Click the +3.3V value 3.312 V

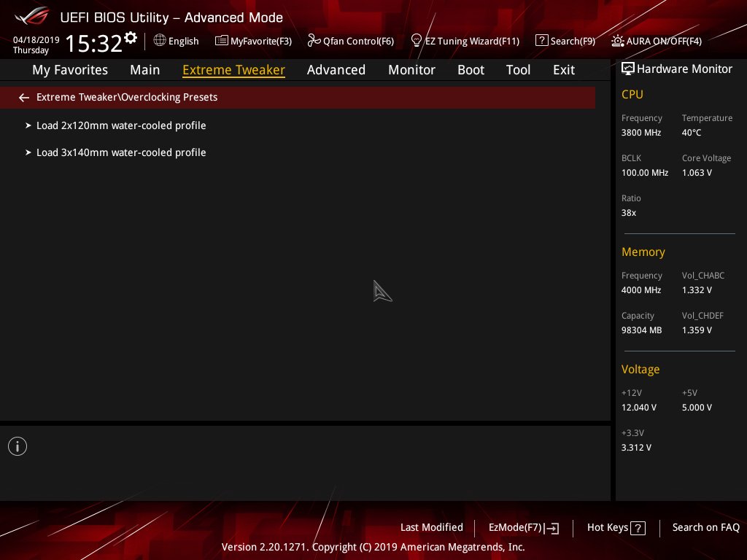point(636,448)
